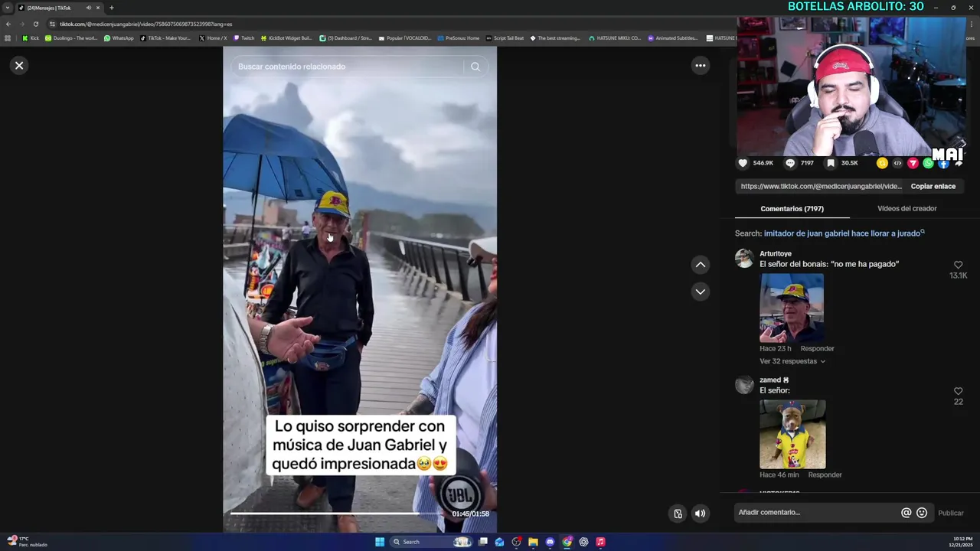Image resolution: width=980 pixels, height=551 pixels.
Task: Click the yellow repost icon
Action: click(882, 163)
